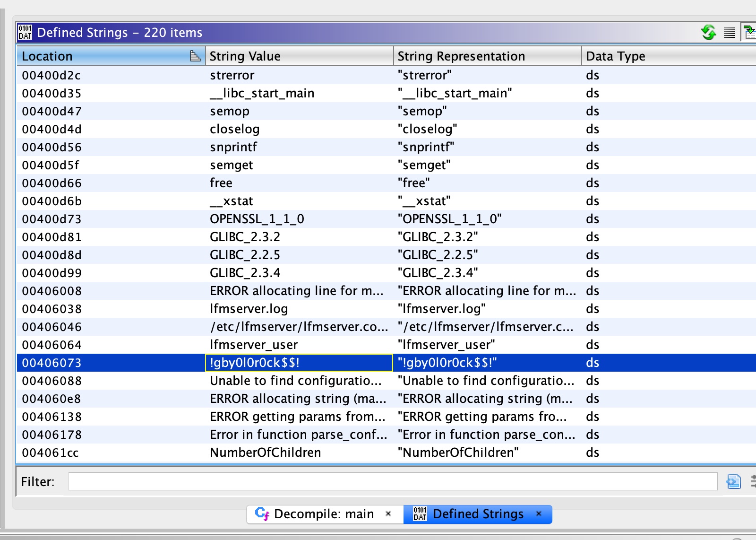Screen dimensions: 756x540
Task: Click the filter options icon
Action: (733, 481)
